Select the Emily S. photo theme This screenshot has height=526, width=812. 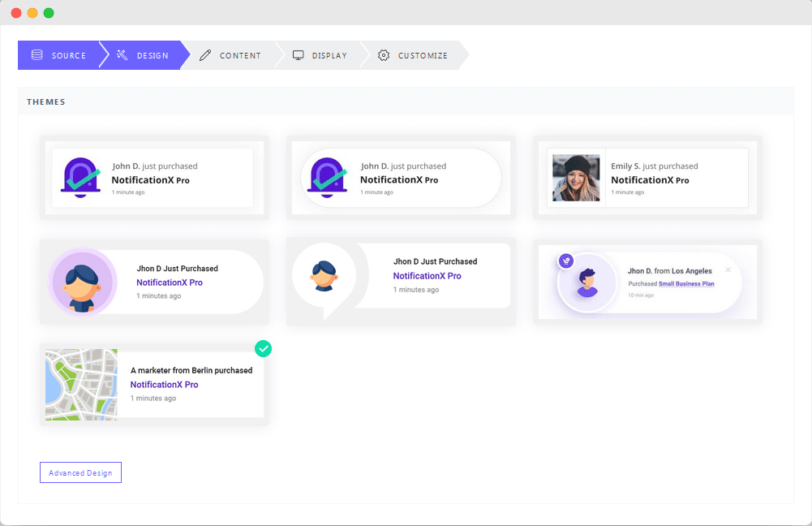tap(647, 178)
